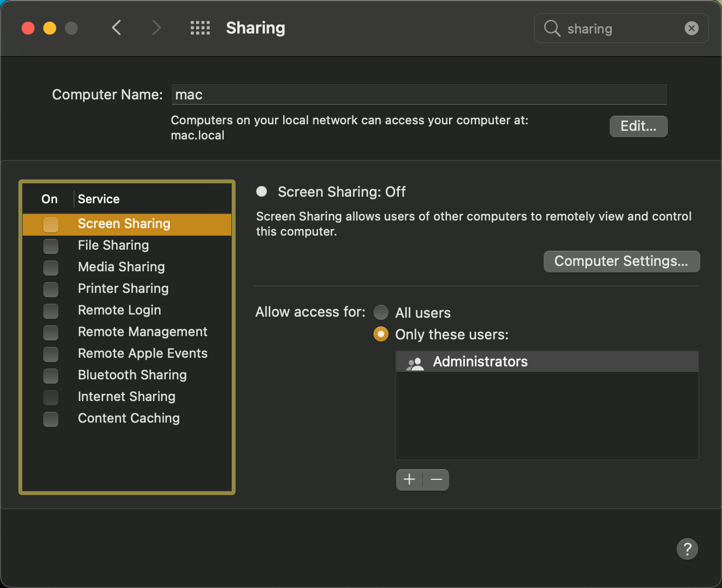Image resolution: width=722 pixels, height=588 pixels.
Task: Select the Internet Sharing service row
Action: pos(127,397)
